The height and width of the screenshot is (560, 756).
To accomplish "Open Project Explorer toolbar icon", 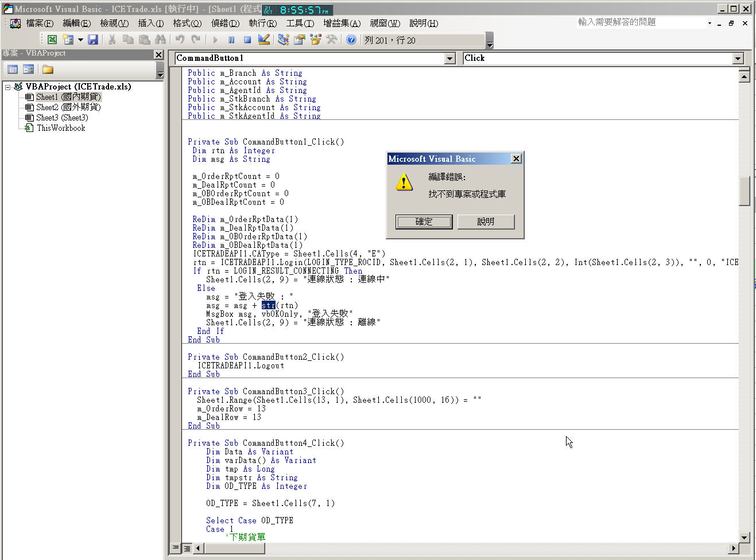I will click(x=283, y=40).
